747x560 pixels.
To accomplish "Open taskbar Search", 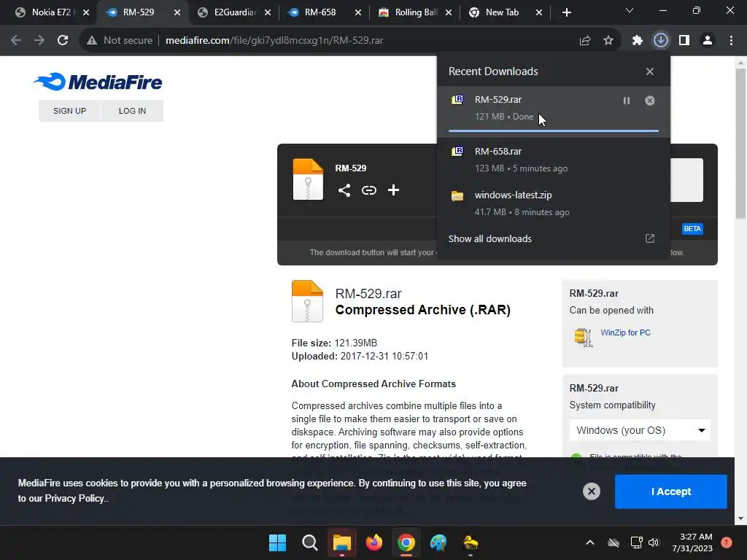I will tap(309, 542).
